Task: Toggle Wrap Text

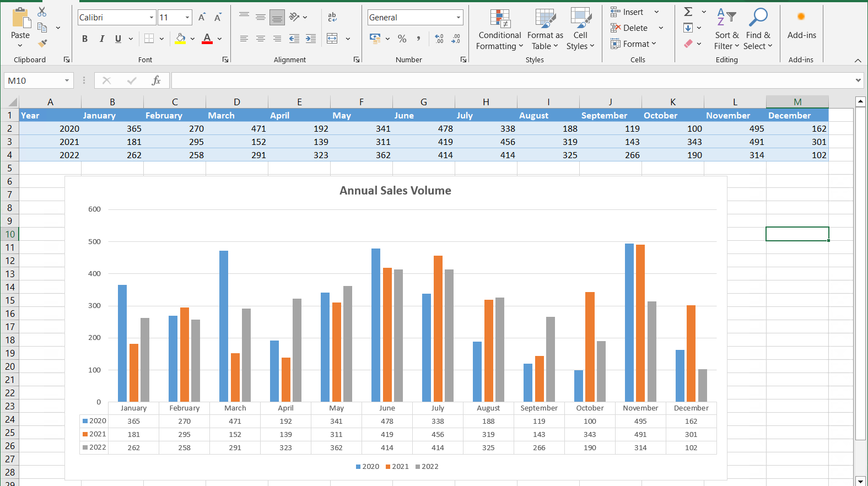Action: 332,17
